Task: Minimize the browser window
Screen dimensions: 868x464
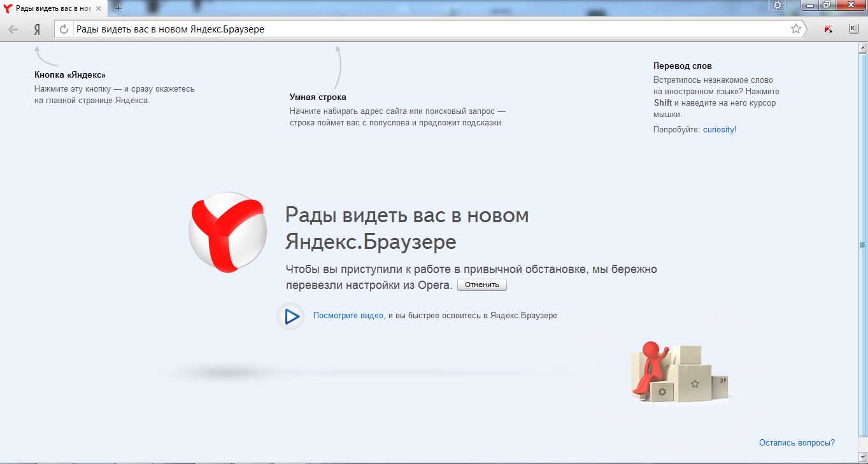Action: (810, 5)
